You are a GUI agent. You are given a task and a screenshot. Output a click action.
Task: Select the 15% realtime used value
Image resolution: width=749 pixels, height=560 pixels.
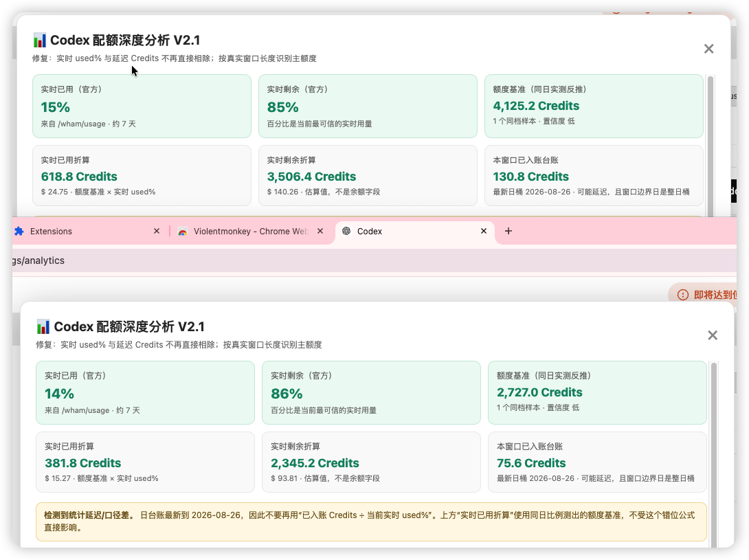click(56, 107)
